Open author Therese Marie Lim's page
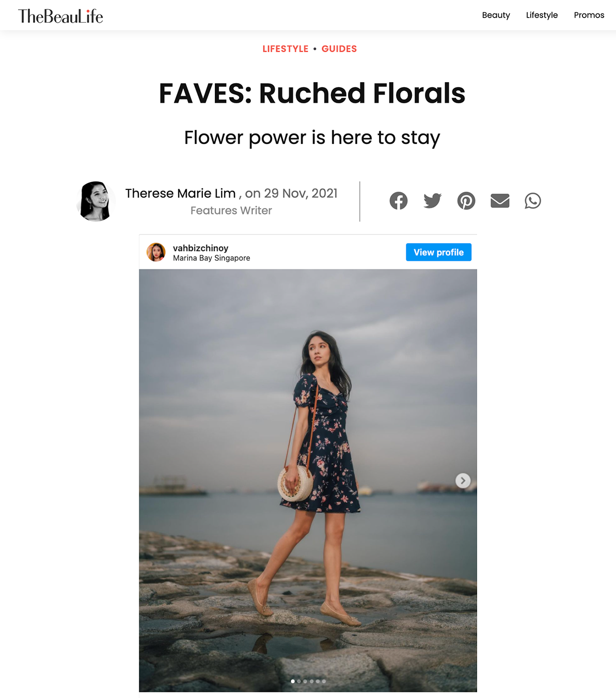The image size is (616, 698). [x=180, y=193]
